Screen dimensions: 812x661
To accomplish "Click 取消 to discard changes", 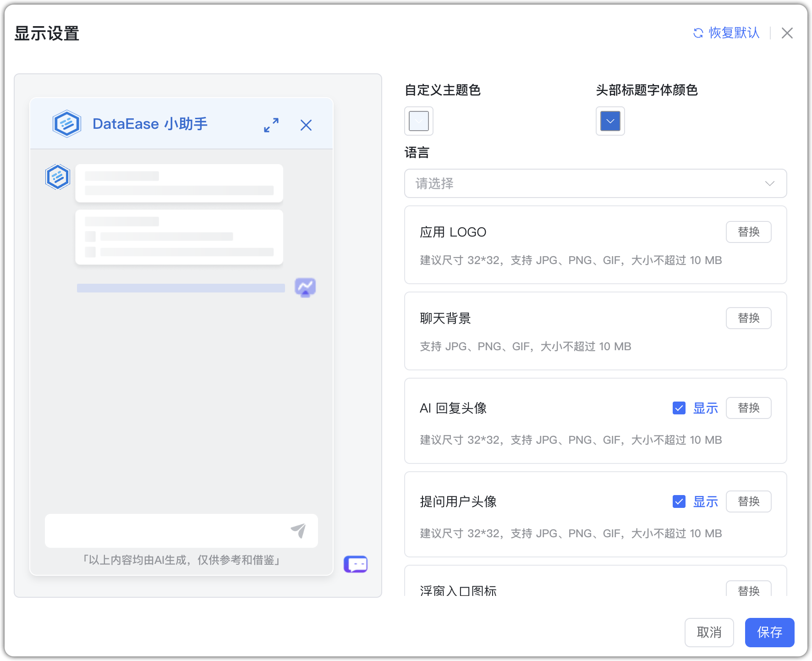I will pos(709,633).
